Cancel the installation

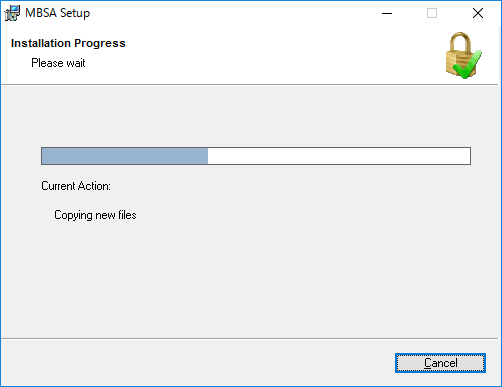tap(440, 363)
